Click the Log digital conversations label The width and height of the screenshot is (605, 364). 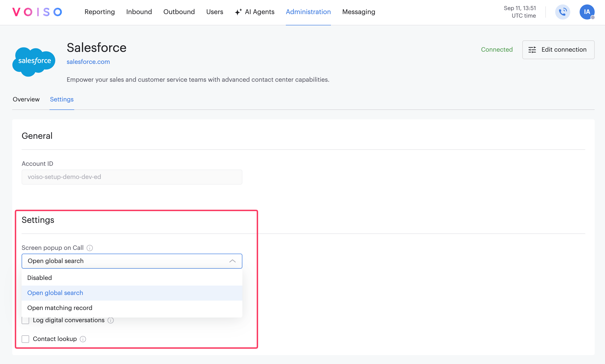(69, 320)
